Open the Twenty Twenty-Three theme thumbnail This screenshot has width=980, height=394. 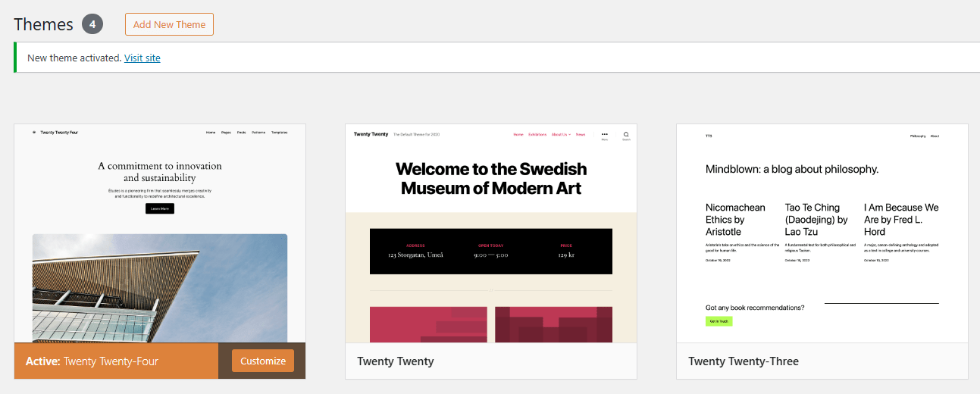[x=822, y=233]
